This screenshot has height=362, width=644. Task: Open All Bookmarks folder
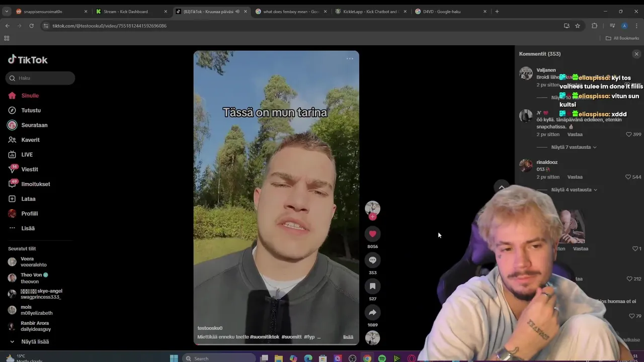[622, 38]
